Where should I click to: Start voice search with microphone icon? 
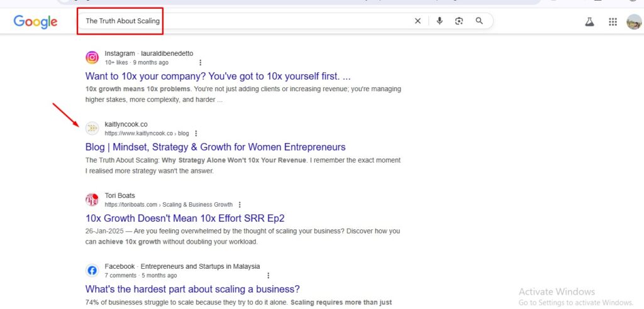click(x=440, y=21)
